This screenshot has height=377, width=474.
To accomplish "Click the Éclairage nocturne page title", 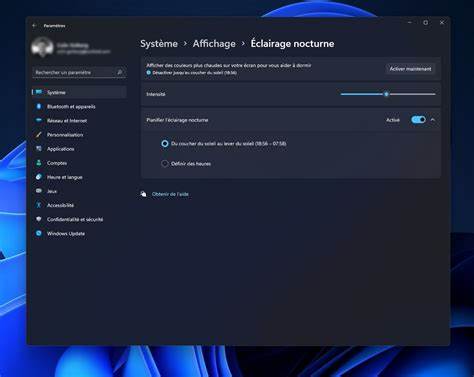I will [x=292, y=44].
